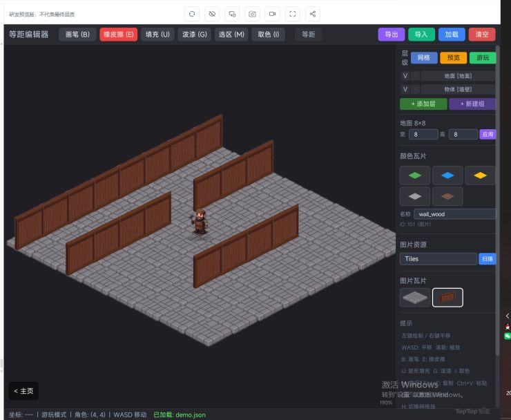
Task: Toggle the 等距 isometric mode button
Action: click(308, 35)
